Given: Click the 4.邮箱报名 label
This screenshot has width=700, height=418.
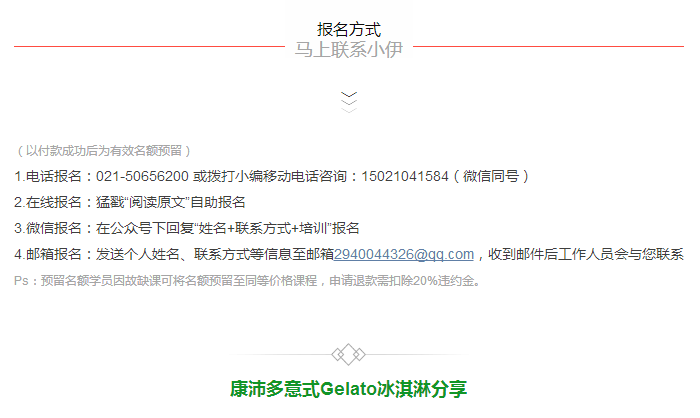Looking at the screenshot, I should coord(48,254).
